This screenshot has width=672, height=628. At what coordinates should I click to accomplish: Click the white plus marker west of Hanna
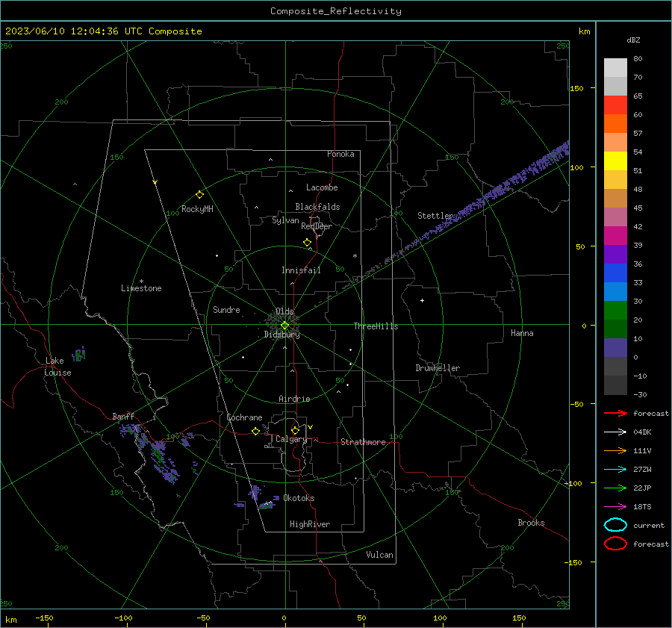[422, 300]
